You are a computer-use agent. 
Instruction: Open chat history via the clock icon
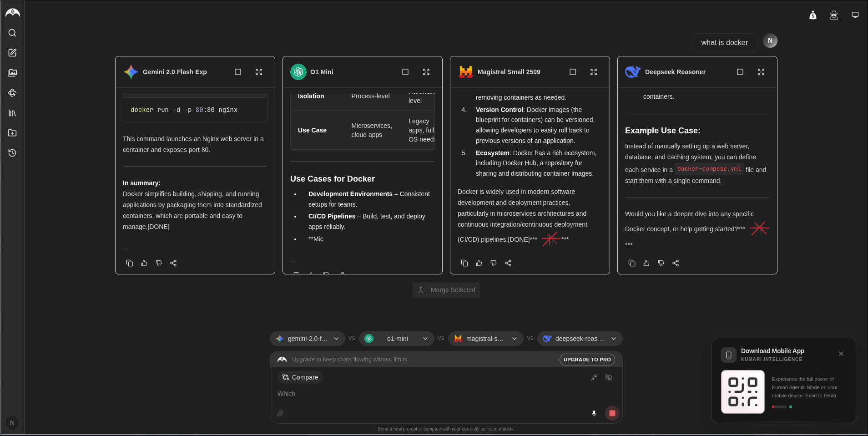tap(12, 153)
